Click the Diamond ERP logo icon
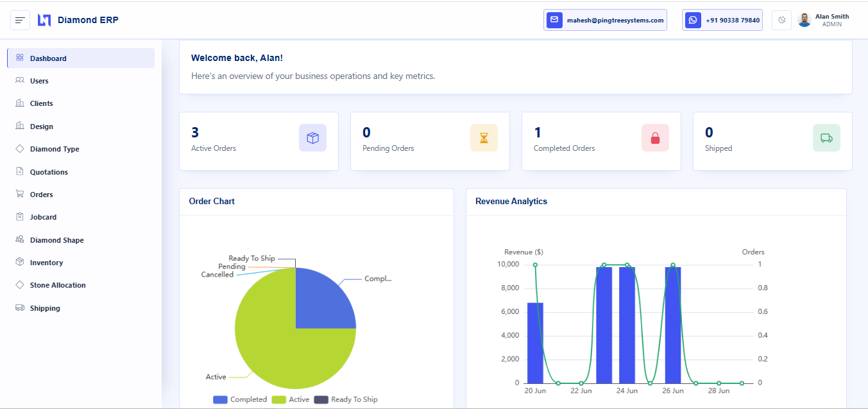 pyautogui.click(x=44, y=21)
